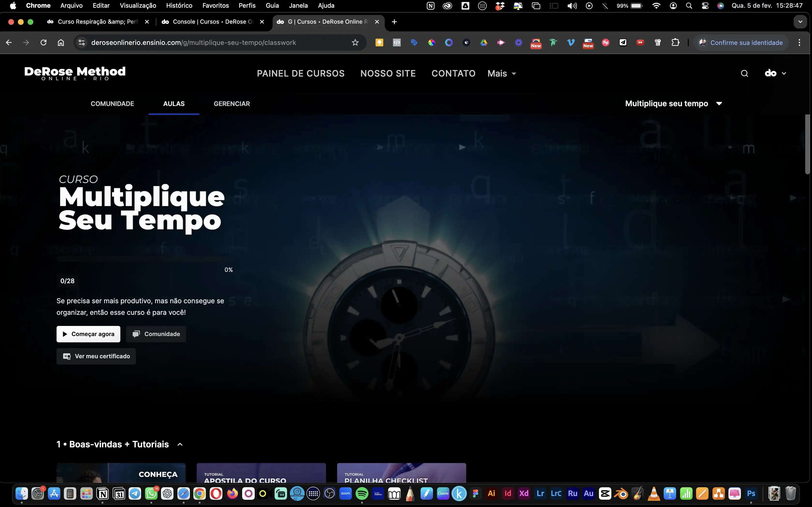This screenshot has width=812, height=507.
Task: Go to browser home page icon
Action: 61,42
